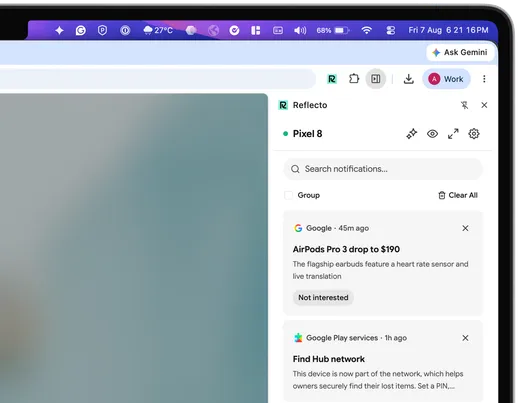
Task: Open the window layout grid menu bar icon
Action: pos(256,31)
